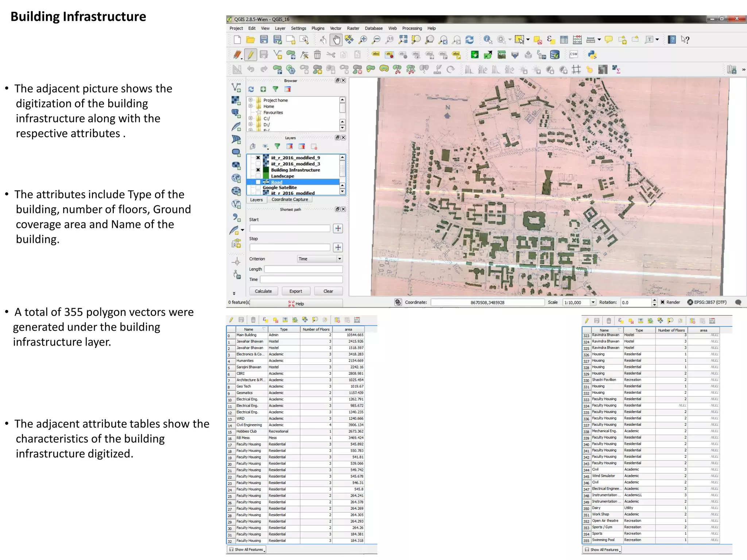Click the Layers panel filter legend funnel icon
Viewport: 747px width, 560px height.
coord(277,146)
